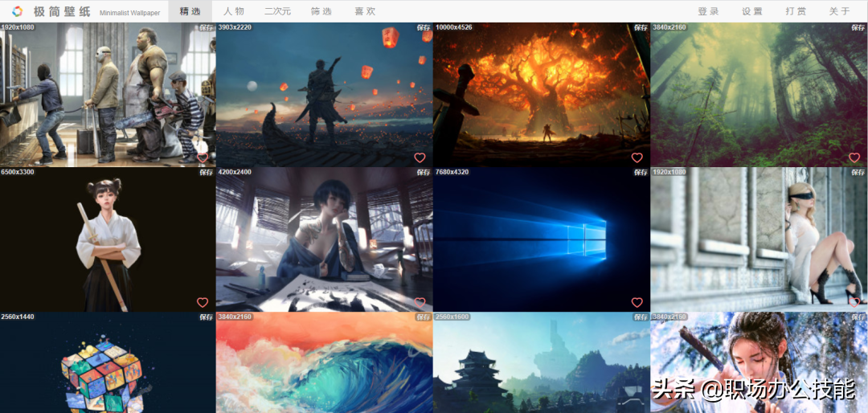Screen dimensions: 868x413
Task: Go to the 喜欢 favorites tab
Action: tap(365, 11)
